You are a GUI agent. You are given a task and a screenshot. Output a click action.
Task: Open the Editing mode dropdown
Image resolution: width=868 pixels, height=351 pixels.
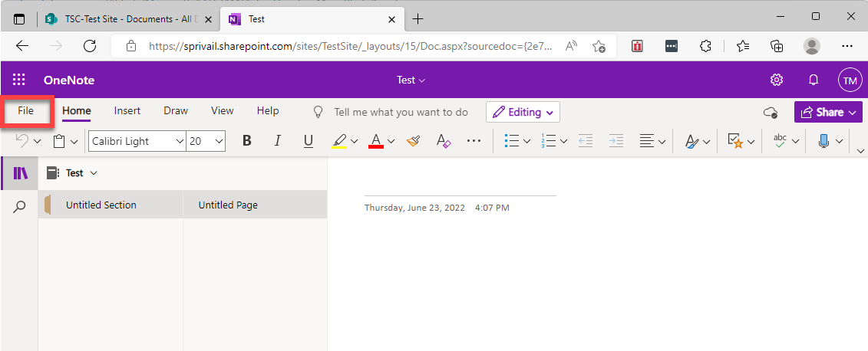coord(523,112)
